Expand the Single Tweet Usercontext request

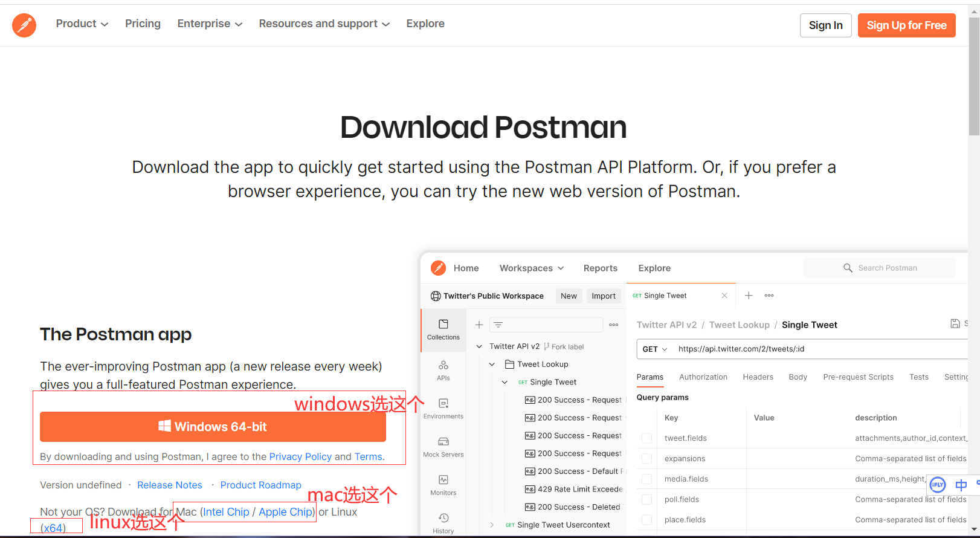[492, 525]
